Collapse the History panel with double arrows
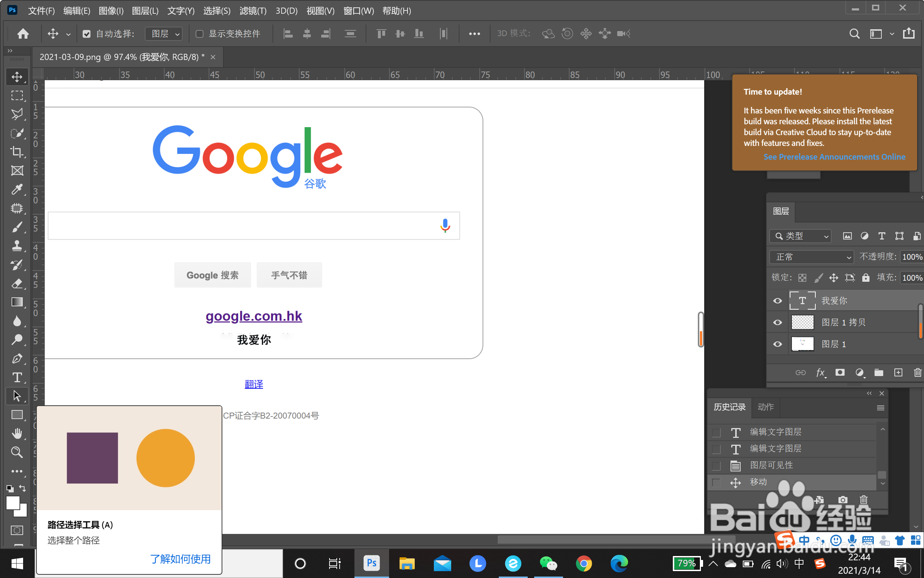 [x=869, y=393]
